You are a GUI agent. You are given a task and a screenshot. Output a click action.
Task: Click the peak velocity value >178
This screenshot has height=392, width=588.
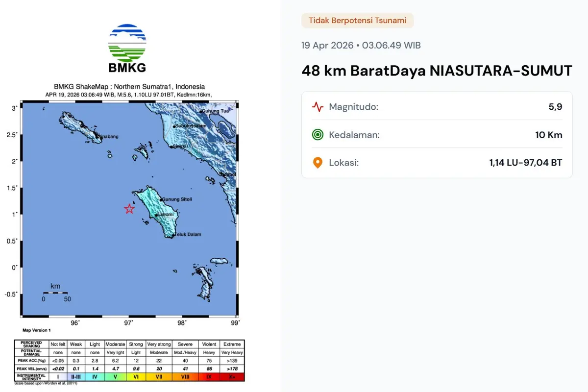point(232,368)
